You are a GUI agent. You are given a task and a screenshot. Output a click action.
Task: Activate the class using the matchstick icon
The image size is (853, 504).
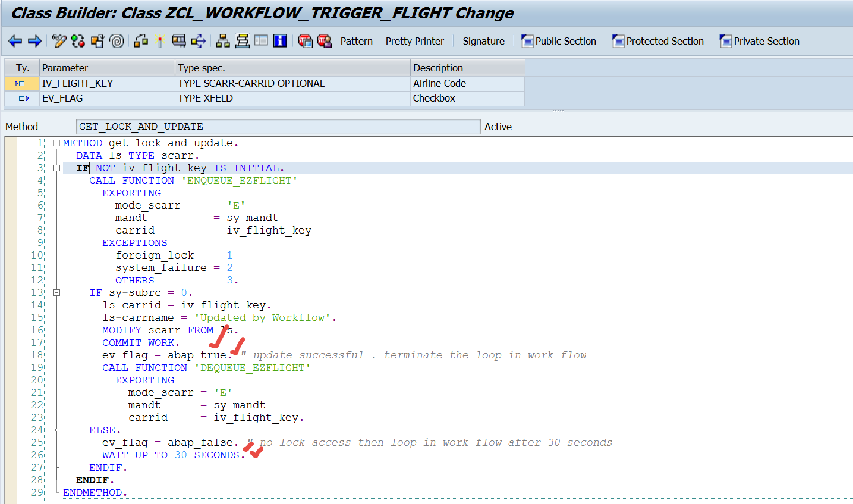tap(159, 41)
